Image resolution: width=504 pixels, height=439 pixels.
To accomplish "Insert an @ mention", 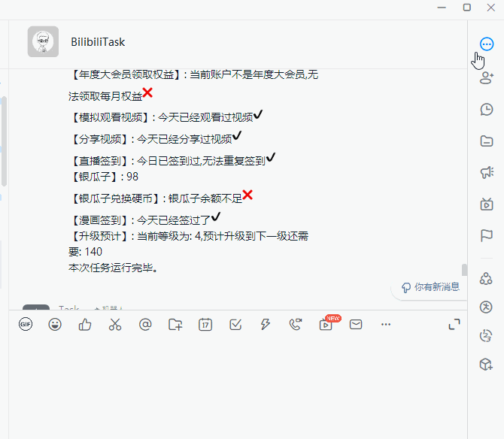I will (x=145, y=324).
